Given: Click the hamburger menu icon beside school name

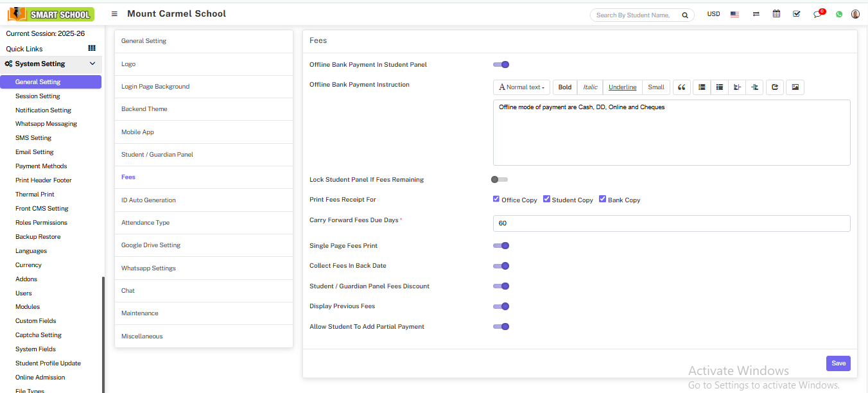Looking at the screenshot, I should coord(114,14).
